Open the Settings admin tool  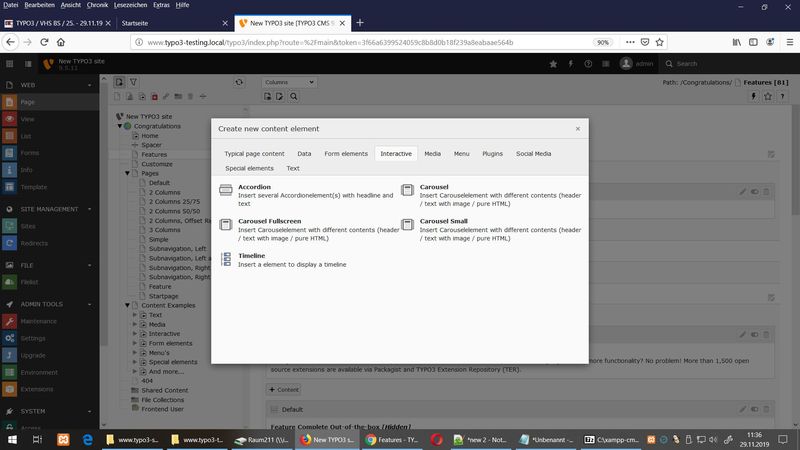click(x=49, y=338)
